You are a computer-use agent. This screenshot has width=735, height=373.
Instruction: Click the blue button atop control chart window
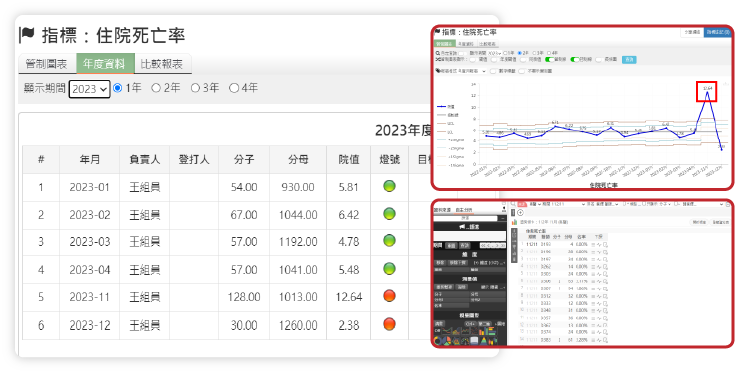tap(718, 32)
